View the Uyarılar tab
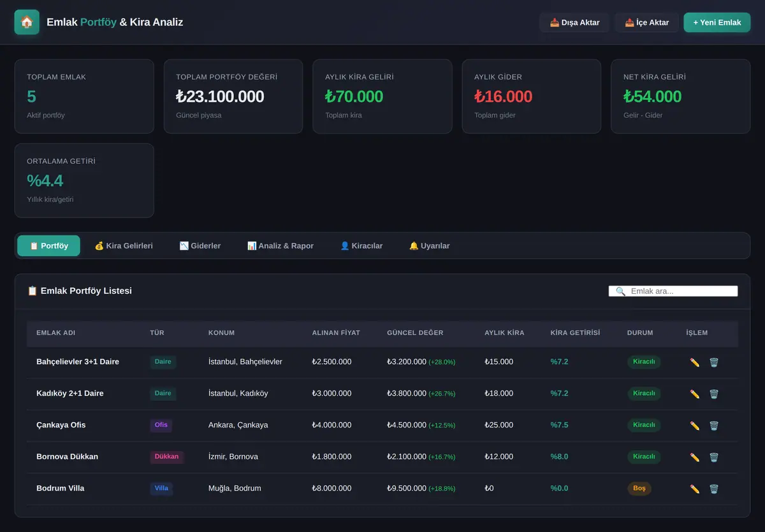The width and height of the screenshot is (765, 532). click(x=430, y=246)
